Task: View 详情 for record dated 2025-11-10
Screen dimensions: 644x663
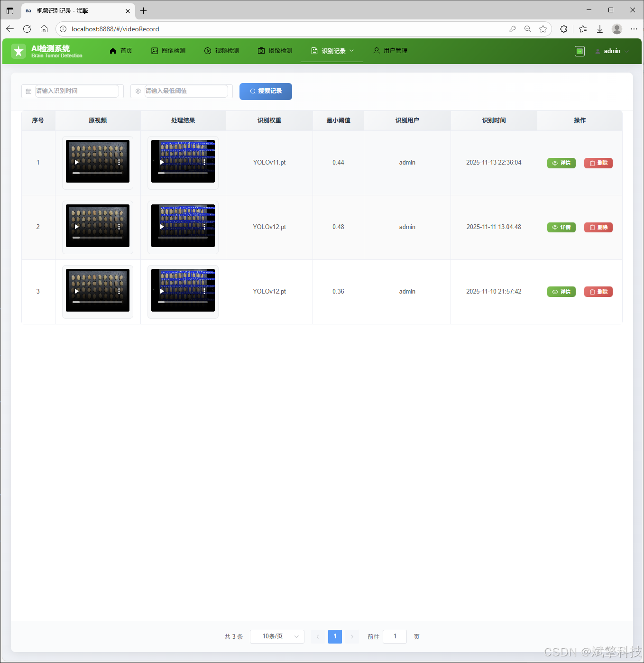Action: [x=561, y=292]
